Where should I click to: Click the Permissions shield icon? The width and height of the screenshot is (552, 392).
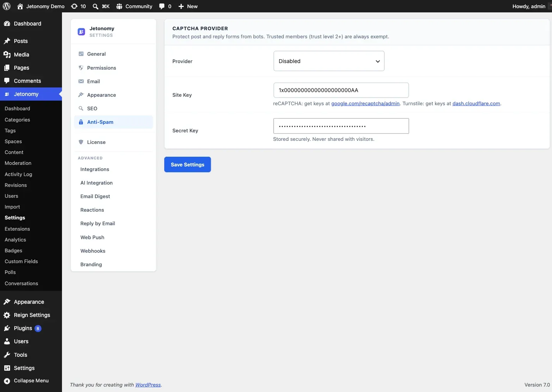tap(81, 68)
